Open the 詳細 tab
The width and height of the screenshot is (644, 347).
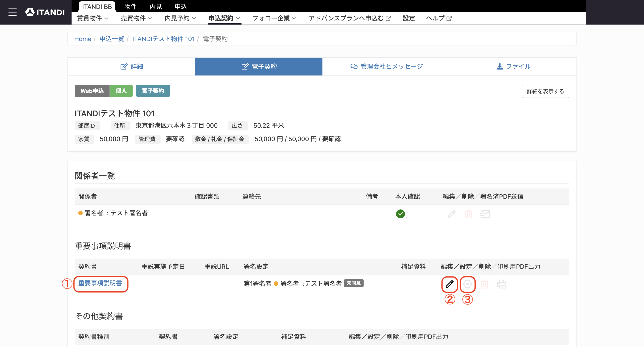click(x=131, y=66)
